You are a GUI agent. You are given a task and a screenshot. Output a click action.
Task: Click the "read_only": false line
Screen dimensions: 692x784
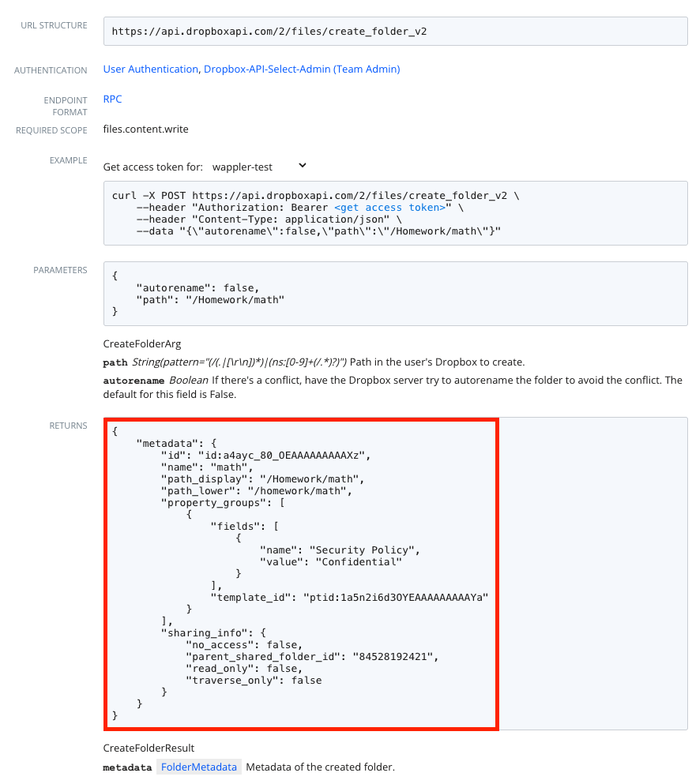point(244,669)
